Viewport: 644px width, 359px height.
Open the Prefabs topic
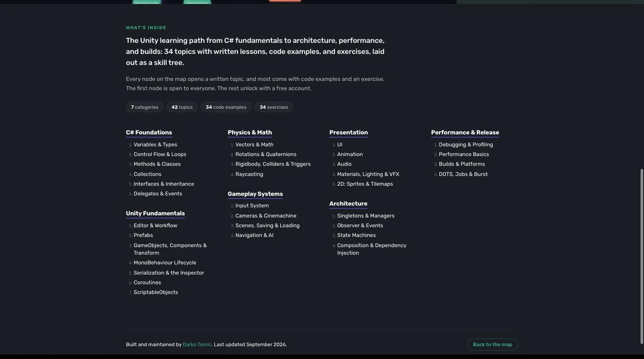click(143, 235)
